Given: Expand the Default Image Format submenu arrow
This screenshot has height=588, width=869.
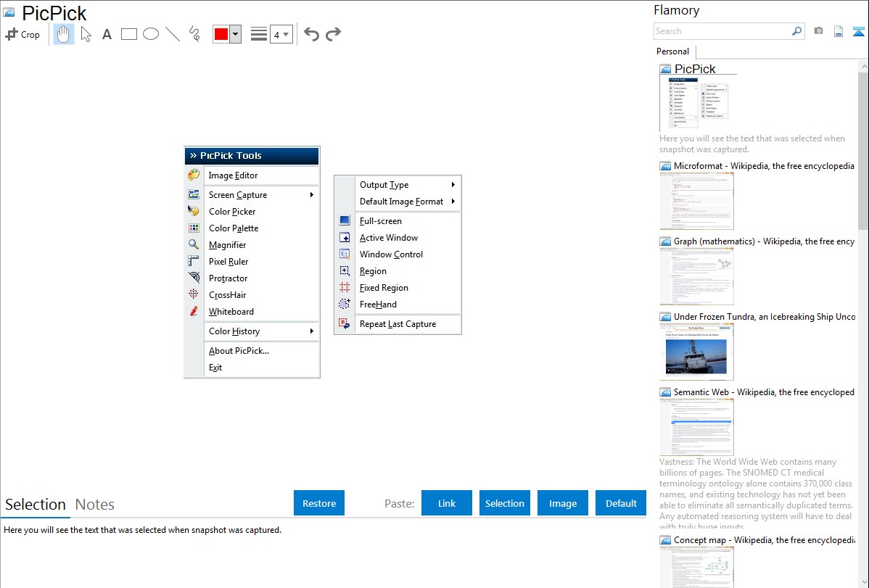Looking at the screenshot, I should (x=453, y=201).
